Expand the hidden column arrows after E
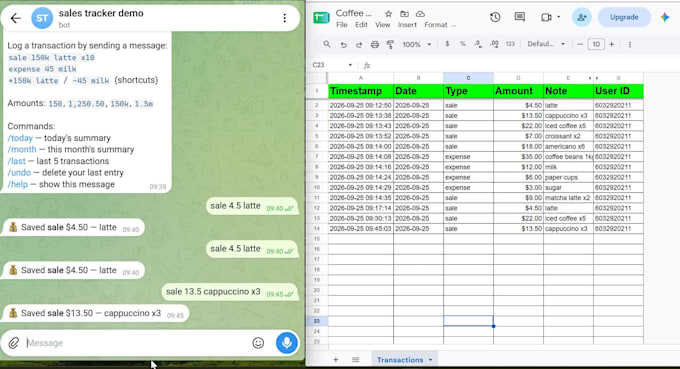This screenshot has height=369, width=680. [593, 78]
